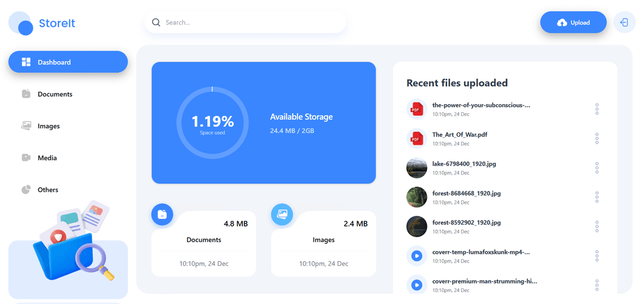Image resolution: width=644 pixels, height=304 pixels.
Task: Go to the Media section
Action: (x=47, y=158)
